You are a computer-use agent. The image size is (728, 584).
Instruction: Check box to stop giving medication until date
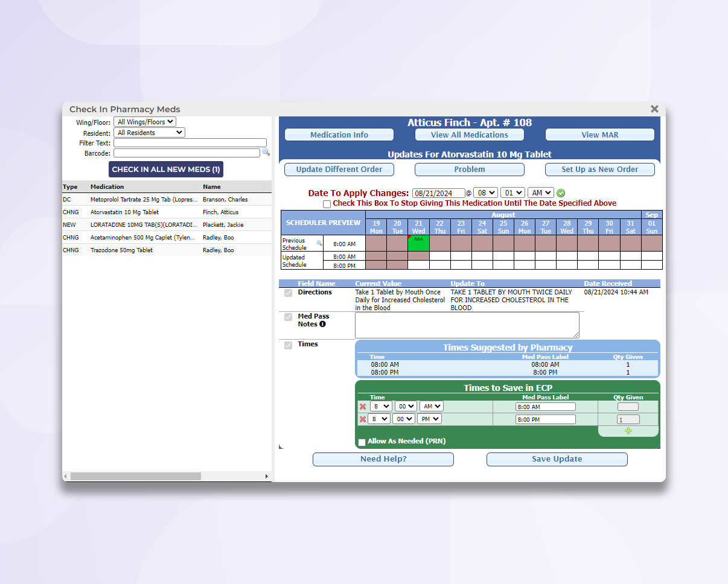pyautogui.click(x=327, y=204)
